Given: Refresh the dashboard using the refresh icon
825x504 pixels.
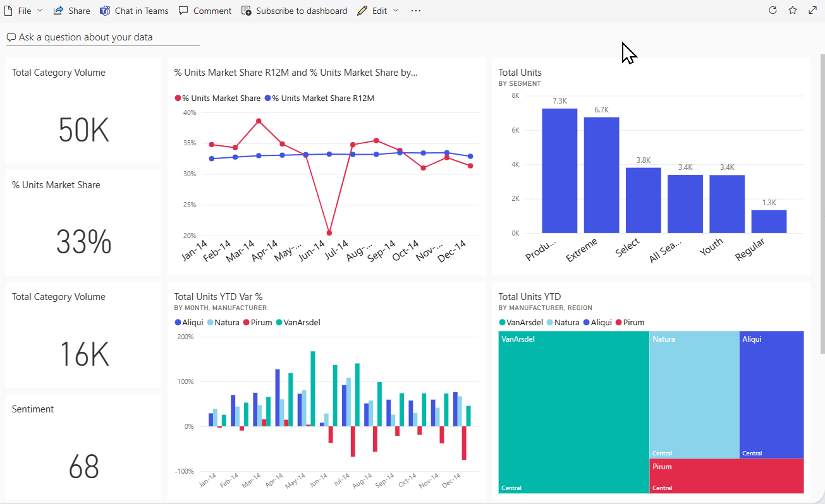Looking at the screenshot, I should click(773, 11).
